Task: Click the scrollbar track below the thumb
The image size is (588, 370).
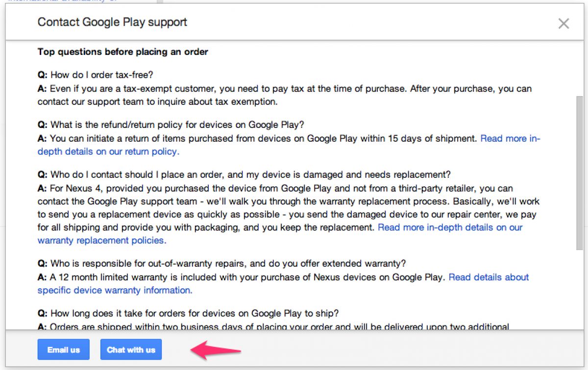Action: coord(580,289)
